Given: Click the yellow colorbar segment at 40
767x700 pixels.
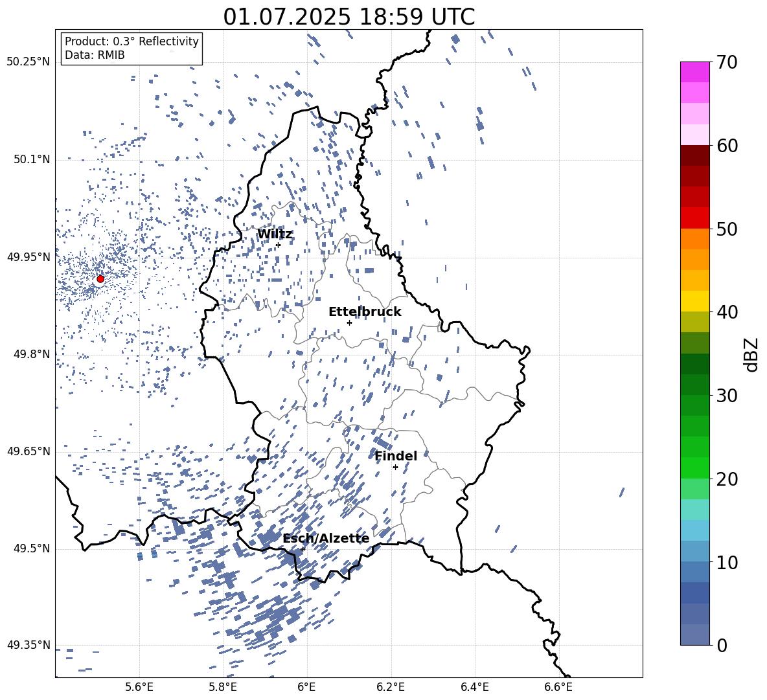Looking at the screenshot, I should click(x=694, y=301).
